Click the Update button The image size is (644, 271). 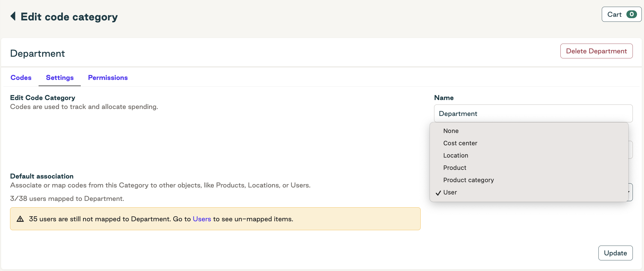click(615, 253)
